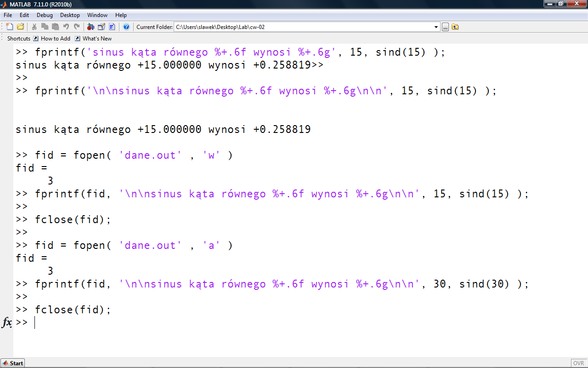The width and height of the screenshot is (588, 368).
Task: Click the Shortcuts label
Action: (19, 39)
